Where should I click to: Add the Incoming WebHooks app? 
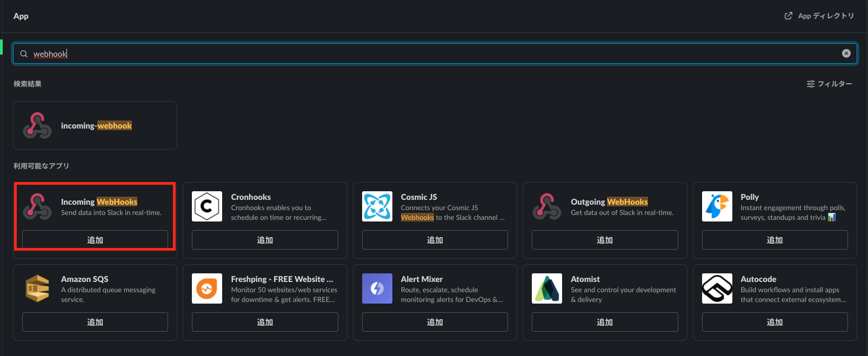coord(95,240)
